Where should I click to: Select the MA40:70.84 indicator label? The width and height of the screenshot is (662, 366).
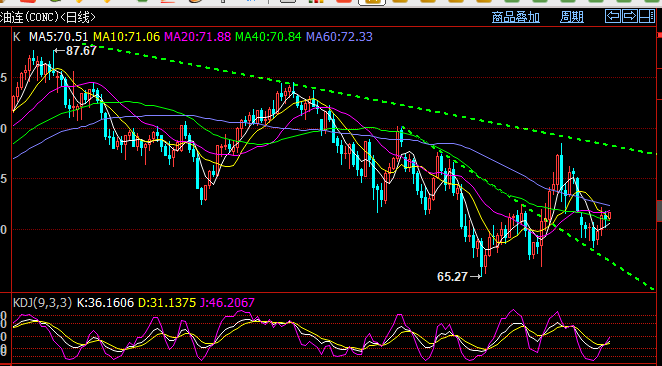coord(268,37)
